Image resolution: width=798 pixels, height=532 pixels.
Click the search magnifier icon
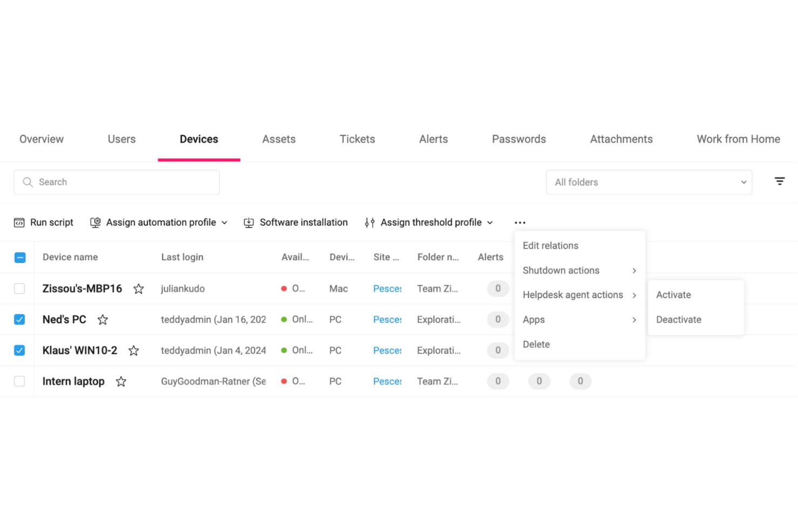(x=27, y=182)
